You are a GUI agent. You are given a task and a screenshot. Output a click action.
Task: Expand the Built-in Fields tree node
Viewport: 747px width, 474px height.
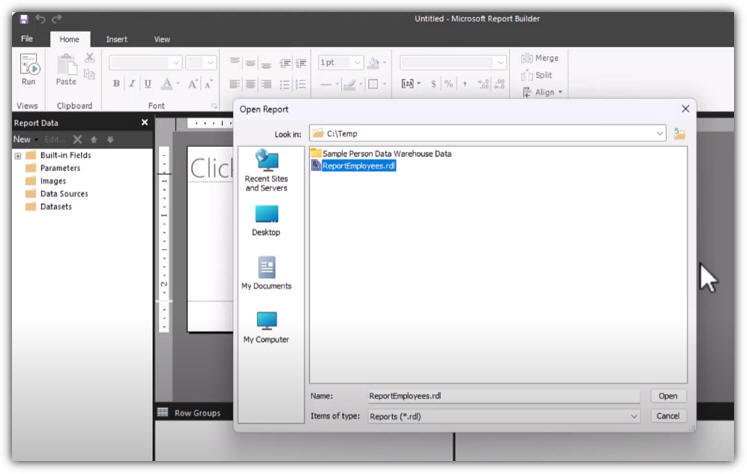click(x=18, y=156)
